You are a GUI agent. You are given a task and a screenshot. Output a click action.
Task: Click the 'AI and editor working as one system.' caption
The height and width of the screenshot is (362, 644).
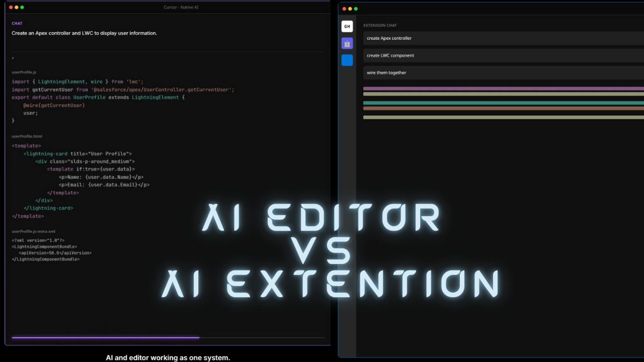coord(168,357)
